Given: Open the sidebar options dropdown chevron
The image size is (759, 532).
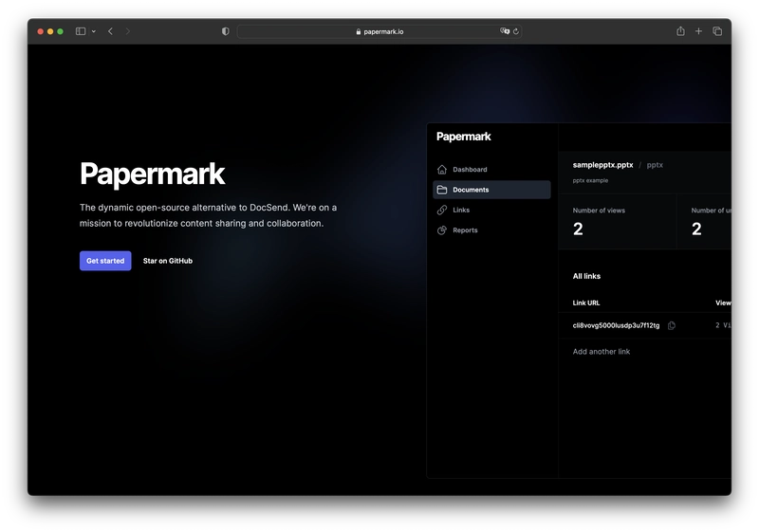Looking at the screenshot, I should pos(94,31).
